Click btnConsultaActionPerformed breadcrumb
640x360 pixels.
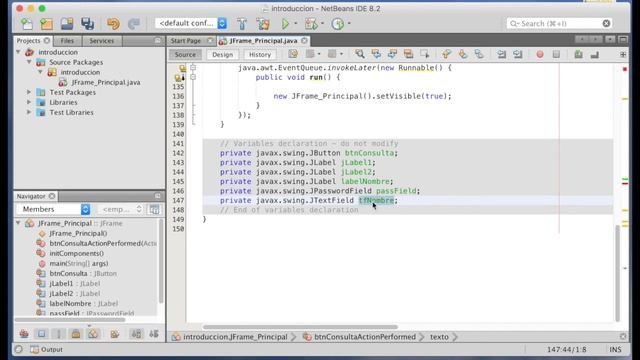(364, 337)
